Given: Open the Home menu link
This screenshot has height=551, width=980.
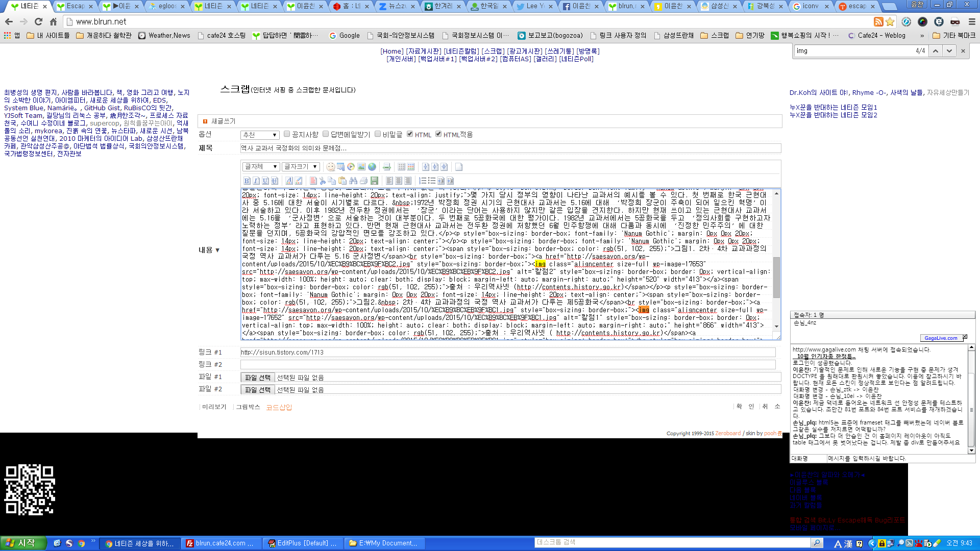Looking at the screenshot, I should 392,51.
